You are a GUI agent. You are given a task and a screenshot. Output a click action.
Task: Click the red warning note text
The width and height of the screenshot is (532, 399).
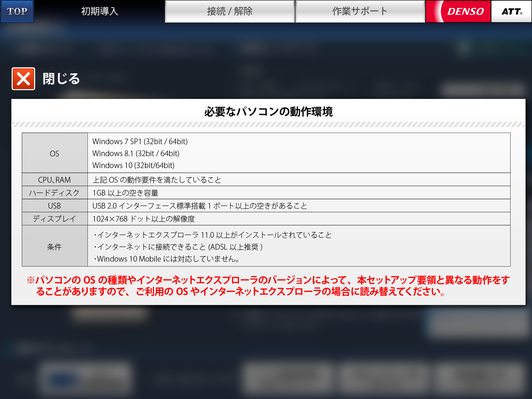coord(268,286)
